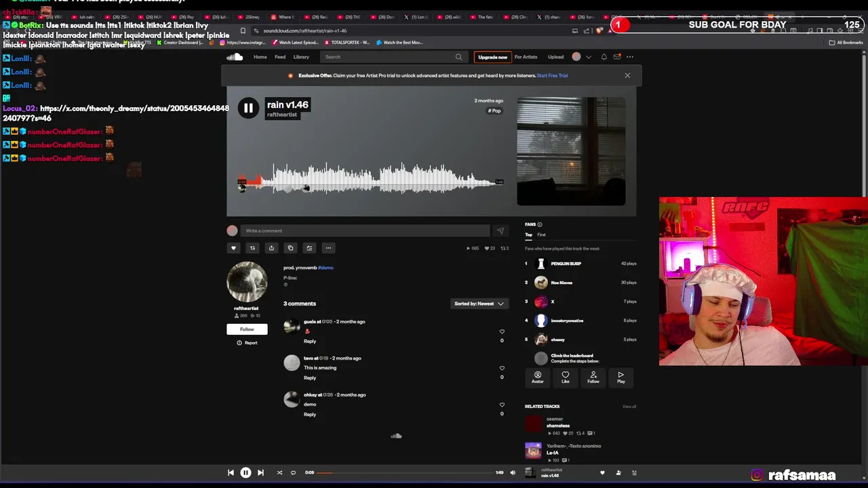The width and height of the screenshot is (868, 488).
Task: Open For Artists page
Action: point(526,57)
